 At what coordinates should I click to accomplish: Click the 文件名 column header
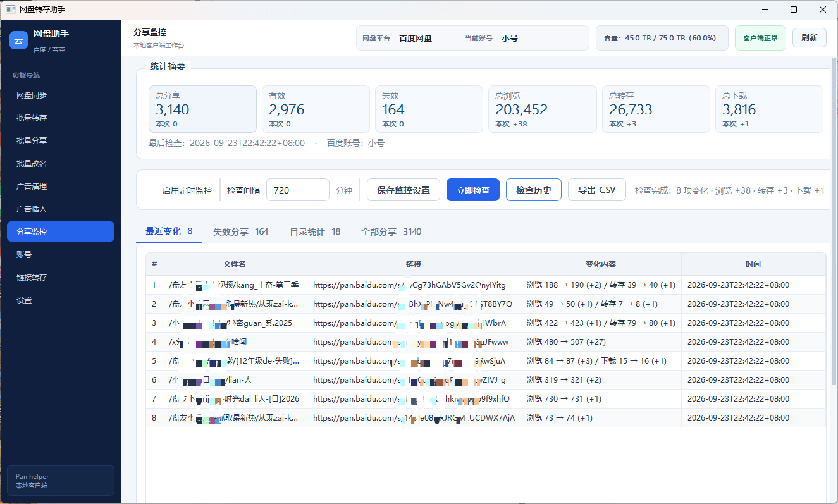(235, 264)
